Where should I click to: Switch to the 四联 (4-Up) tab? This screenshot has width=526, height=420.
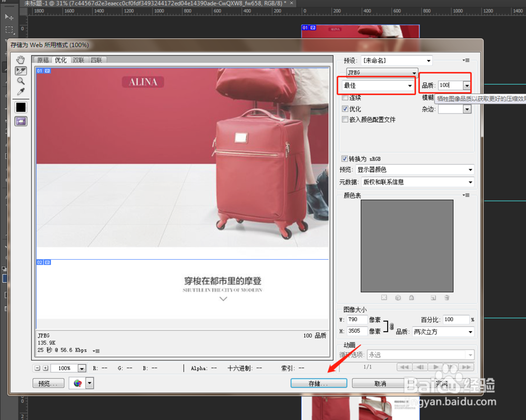(96, 60)
